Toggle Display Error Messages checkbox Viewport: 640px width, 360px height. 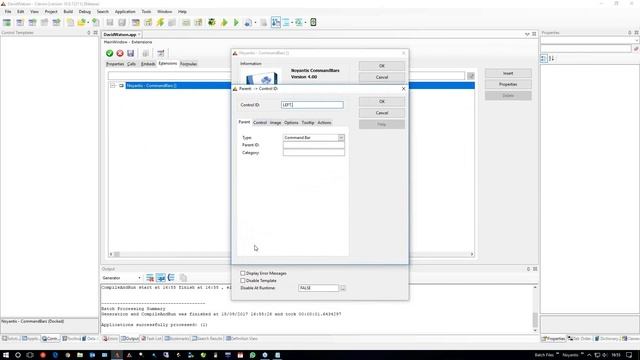point(243,273)
